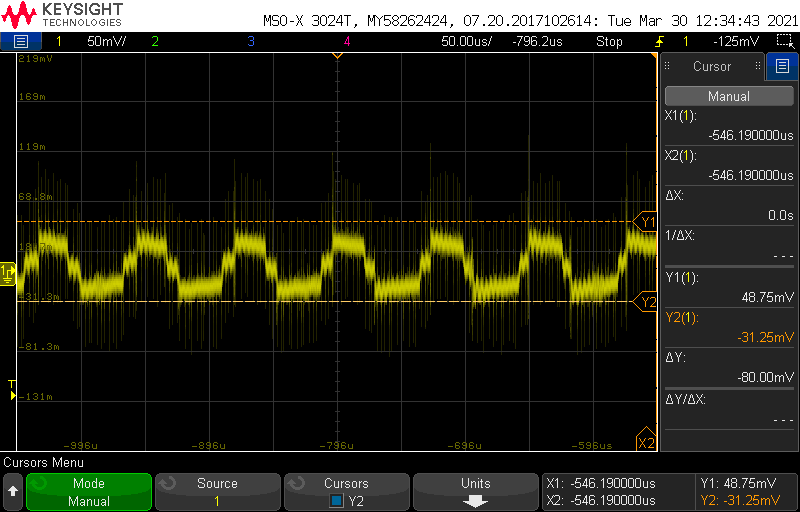The width and height of the screenshot is (800, 512).
Task: Click the Y1 cursor marker
Action: pos(645,222)
